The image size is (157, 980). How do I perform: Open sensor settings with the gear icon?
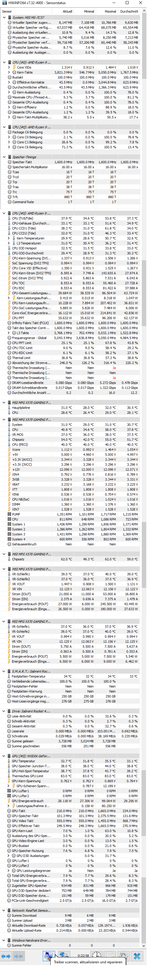click(123, 956)
